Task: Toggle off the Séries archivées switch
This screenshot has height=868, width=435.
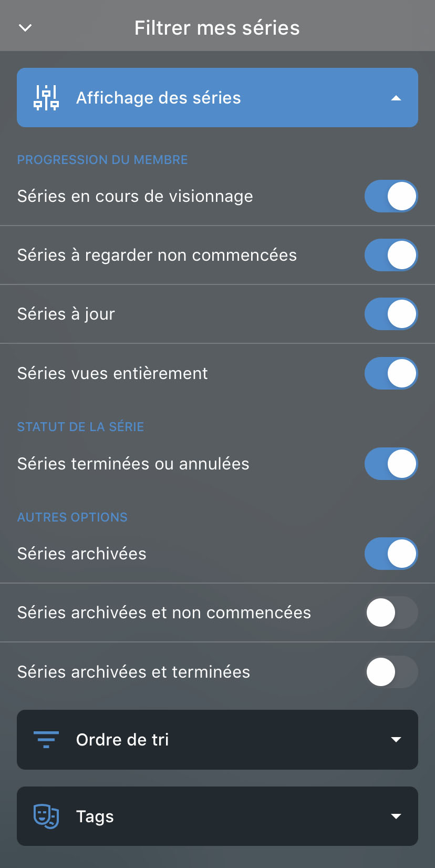Action: point(391,554)
